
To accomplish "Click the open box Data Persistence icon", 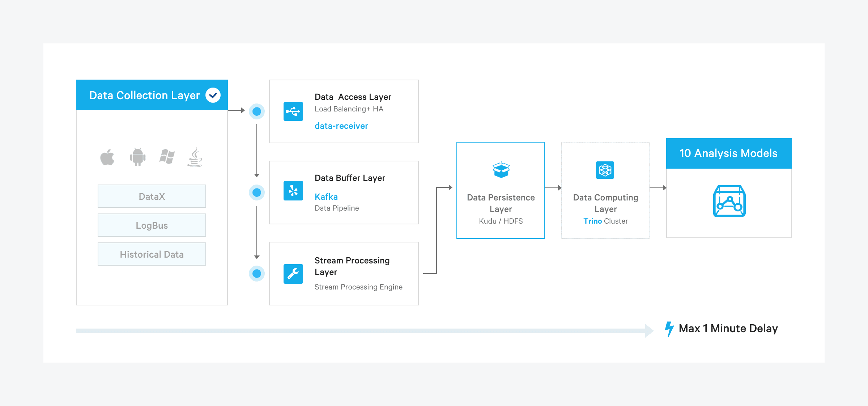I will coord(501,170).
